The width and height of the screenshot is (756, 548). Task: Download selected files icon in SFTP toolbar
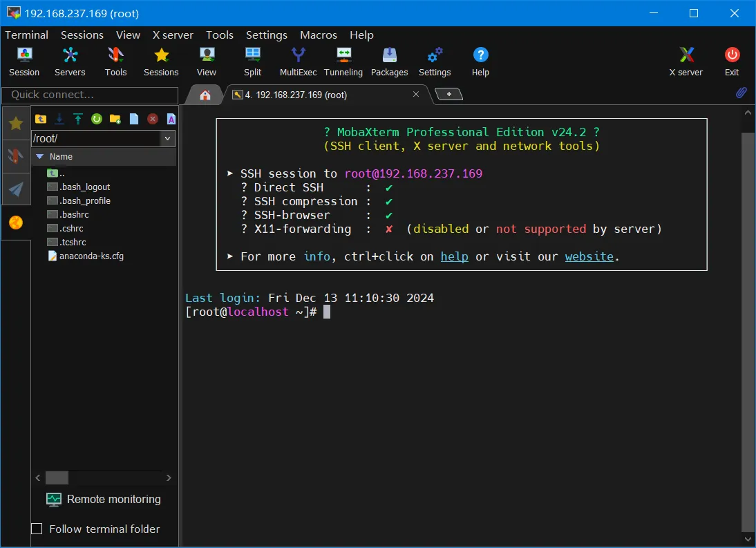[x=59, y=119]
